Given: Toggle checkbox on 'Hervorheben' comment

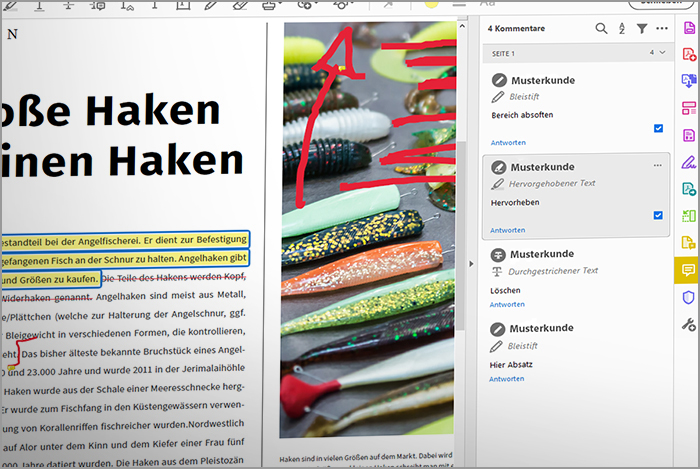Looking at the screenshot, I should point(657,214).
